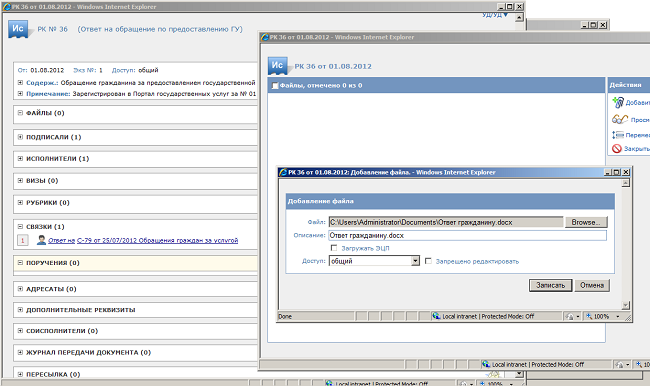The image size is (650, 386).
Task: Collapse the Связки (1) section
Action: (x=20, y=226)
